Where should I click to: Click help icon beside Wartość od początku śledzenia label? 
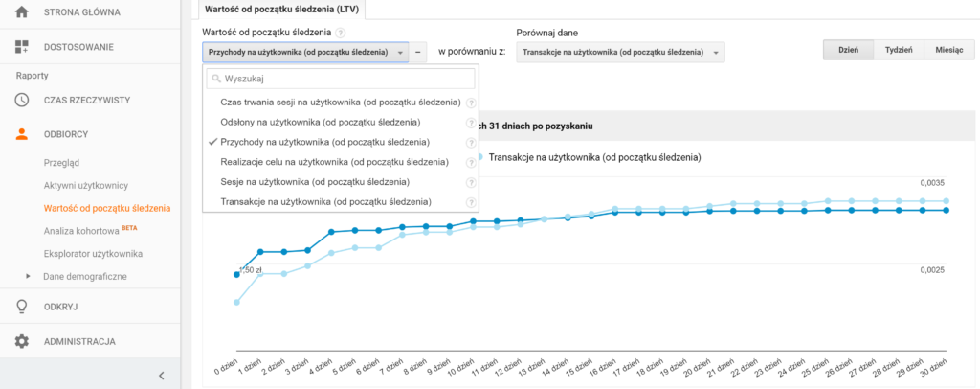pos(340,34)
